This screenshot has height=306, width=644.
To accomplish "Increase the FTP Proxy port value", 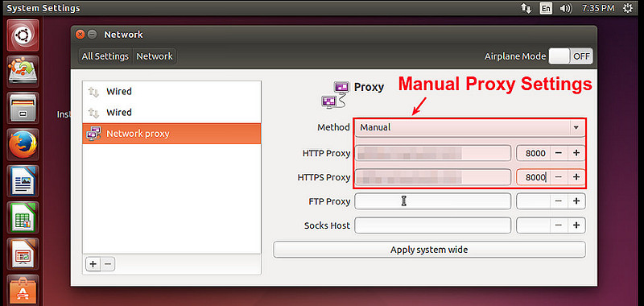I will pyautogui.click(x=576, y=201).
